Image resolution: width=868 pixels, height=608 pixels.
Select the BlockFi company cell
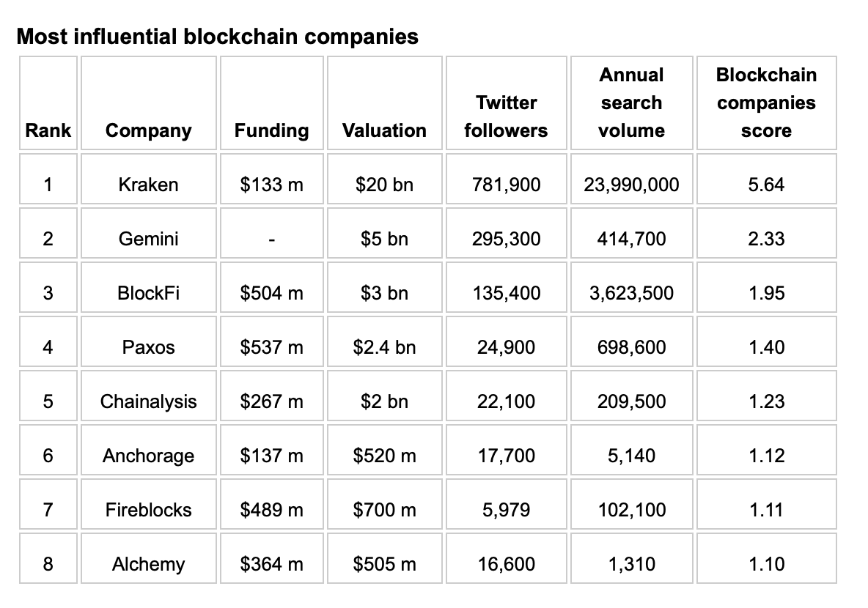click(148, 293)
